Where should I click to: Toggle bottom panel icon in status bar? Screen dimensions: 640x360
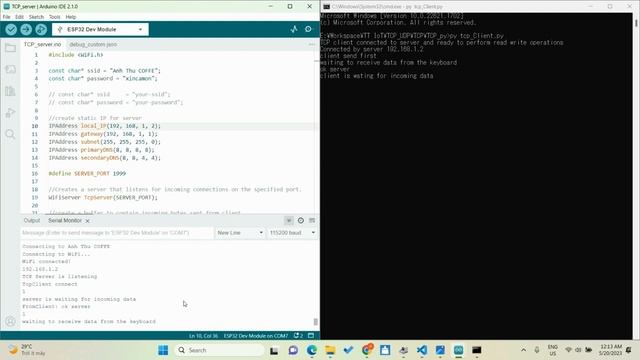(311, 336)
